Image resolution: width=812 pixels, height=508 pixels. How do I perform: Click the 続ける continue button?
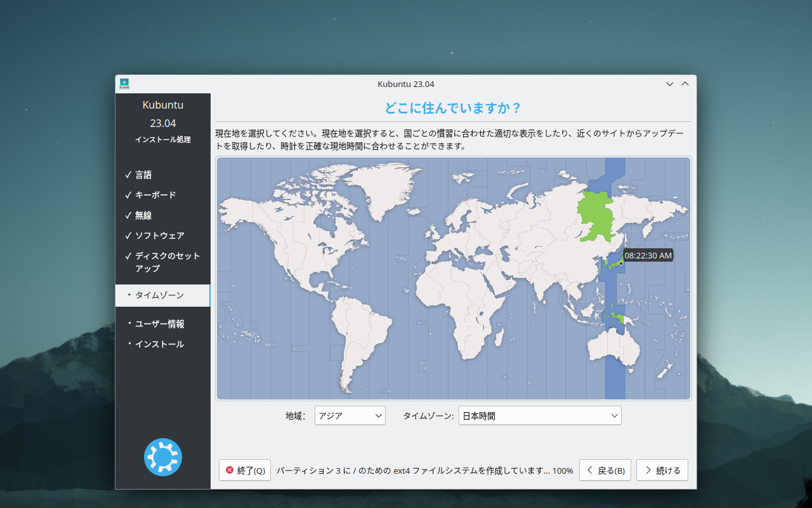662,471
